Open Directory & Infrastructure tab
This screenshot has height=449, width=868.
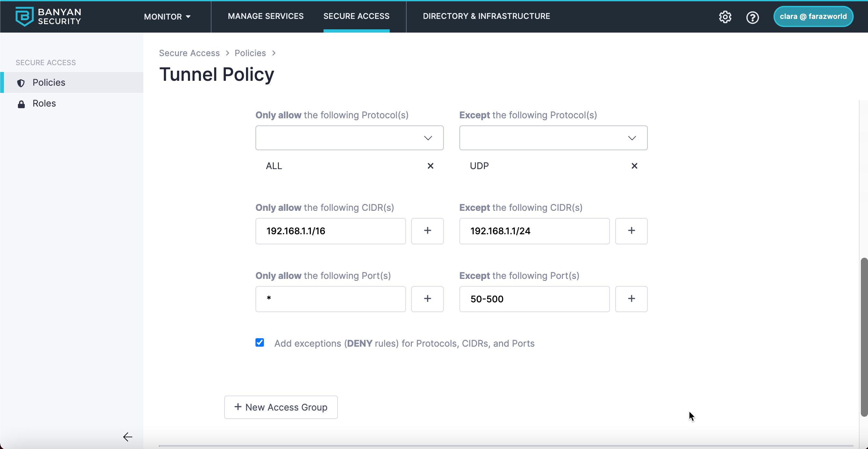(486, 16)
